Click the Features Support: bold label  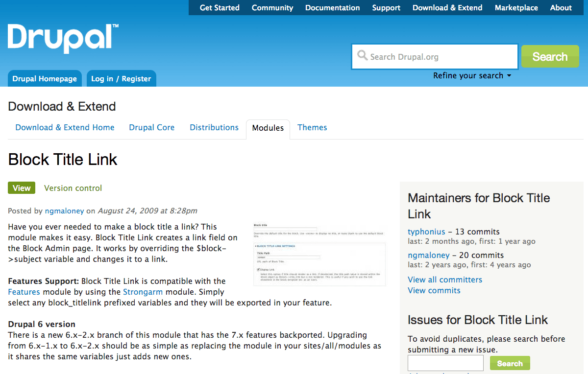pos(44,281)
